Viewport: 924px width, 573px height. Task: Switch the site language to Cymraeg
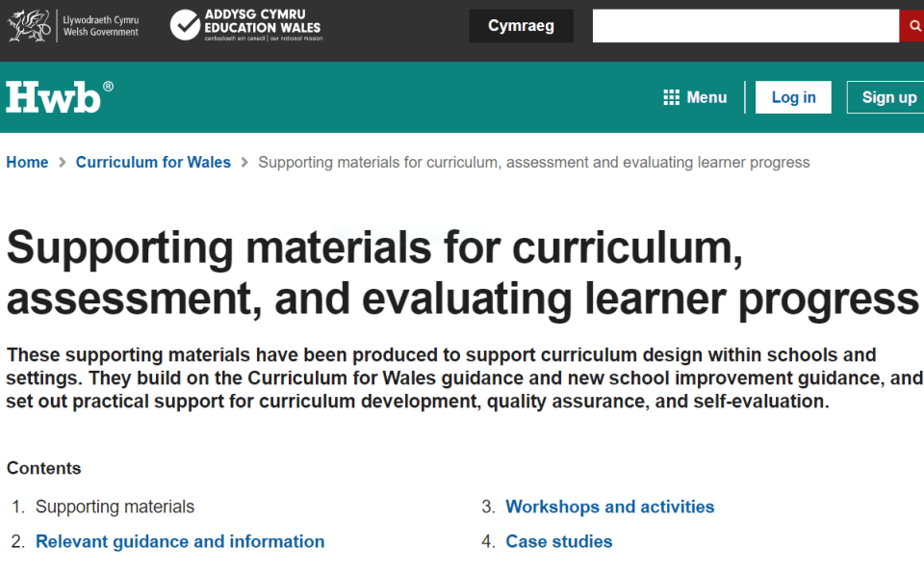[521, 25]
